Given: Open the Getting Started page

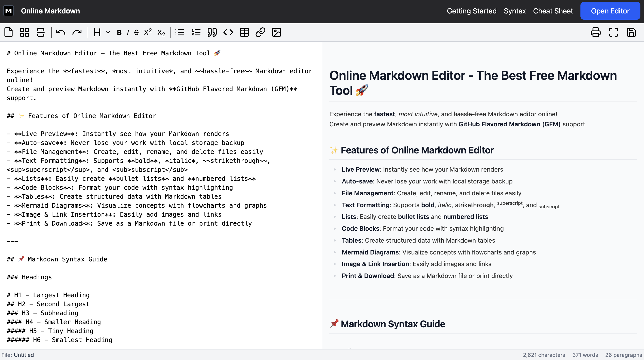Looking at the screenshot, I should tap(471, 11).
